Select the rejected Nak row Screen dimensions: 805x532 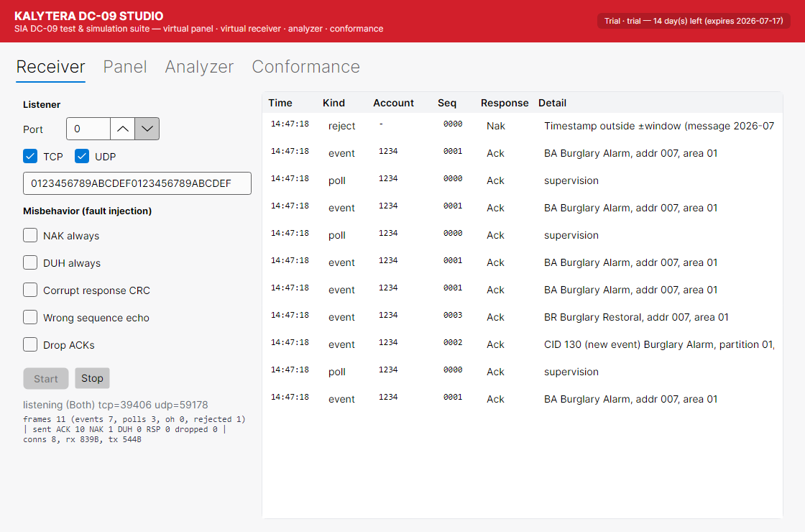pyautogui.click(x=522, y=126)
